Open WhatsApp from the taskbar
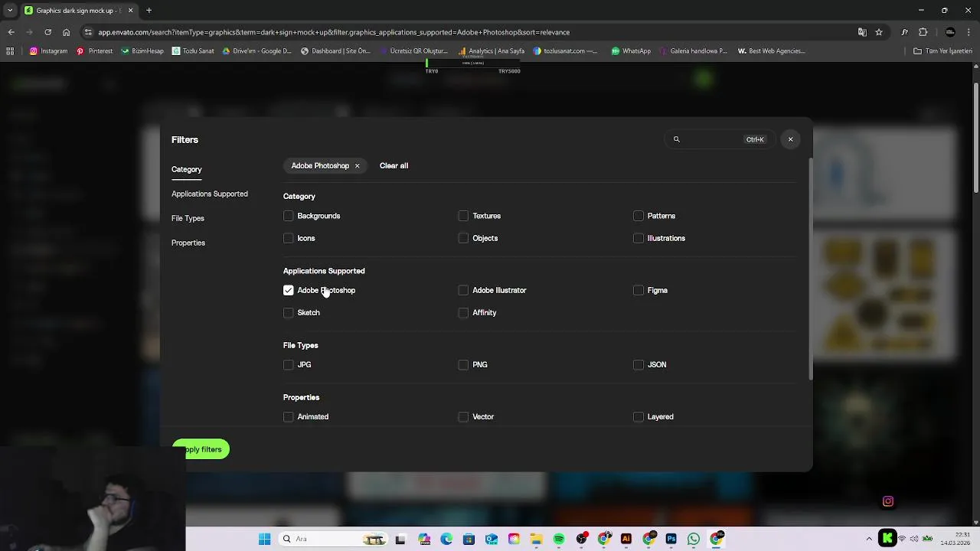Image resolution: width=980 pixels, height=551 pixels. (694, 539)
